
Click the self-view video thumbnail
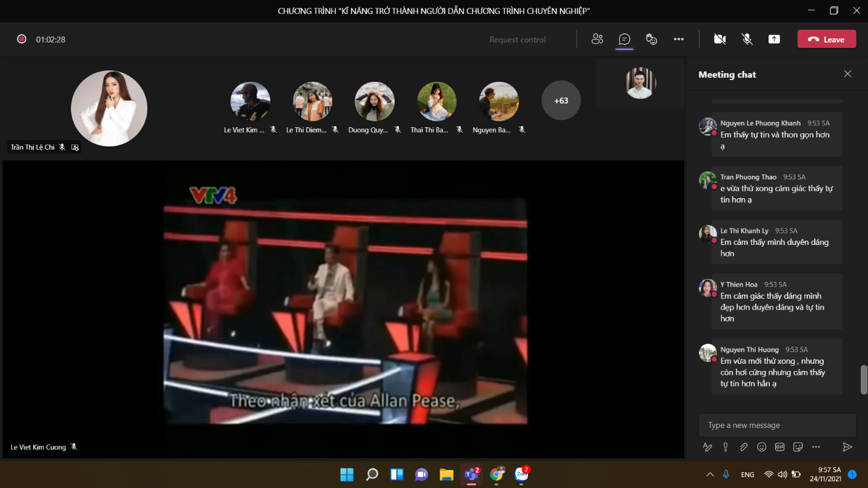click(641, 83)
